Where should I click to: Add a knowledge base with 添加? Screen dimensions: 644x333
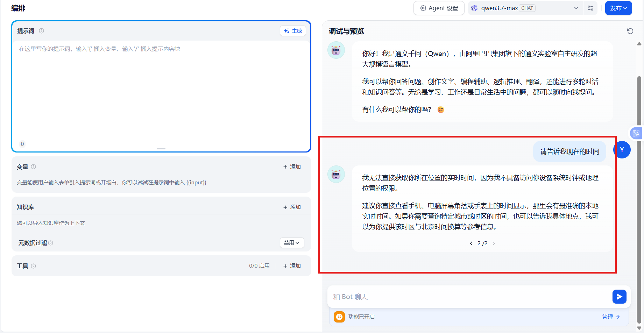point(292,207)
